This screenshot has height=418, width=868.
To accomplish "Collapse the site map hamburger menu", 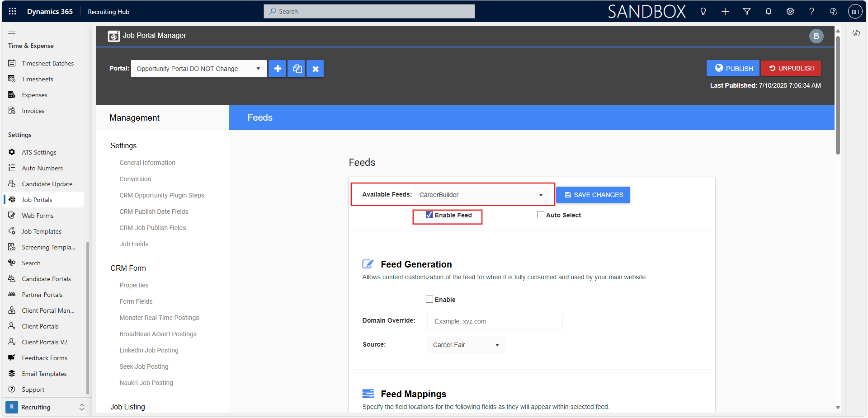I will [x=12, y=32].
